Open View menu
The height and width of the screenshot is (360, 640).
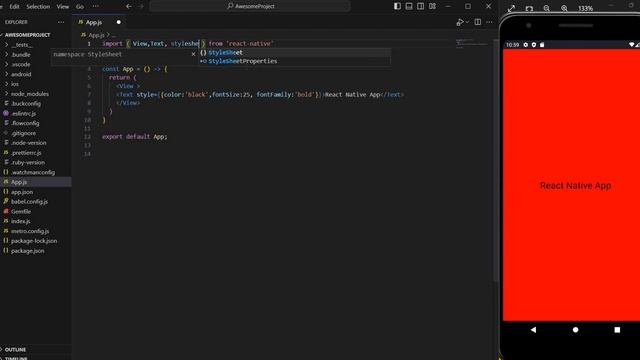click(x=62, y=7)
